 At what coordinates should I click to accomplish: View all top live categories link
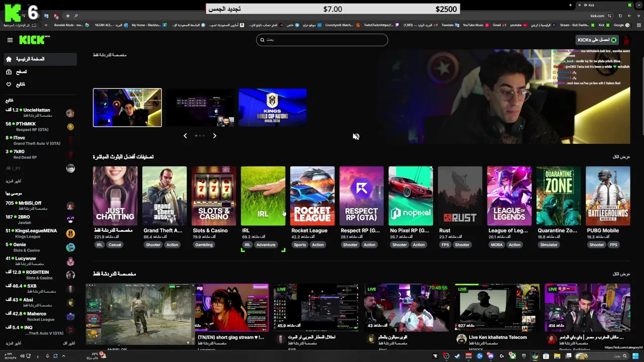point(621,157)
